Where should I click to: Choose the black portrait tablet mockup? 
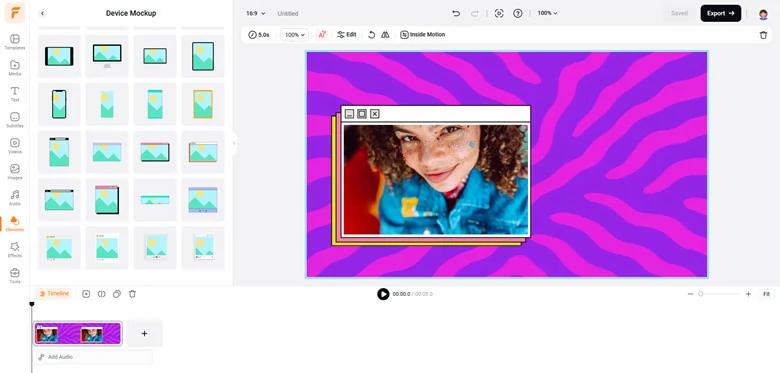coord(203,56)
